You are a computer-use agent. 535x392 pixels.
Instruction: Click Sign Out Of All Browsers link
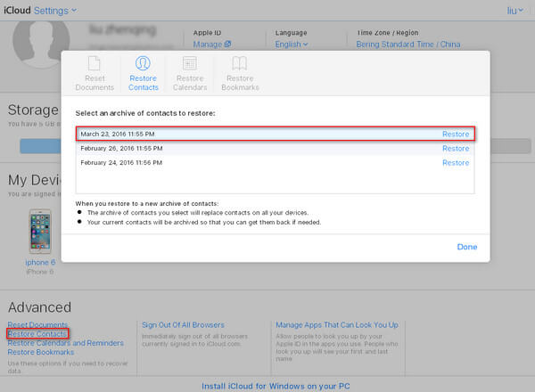(183, 325)
